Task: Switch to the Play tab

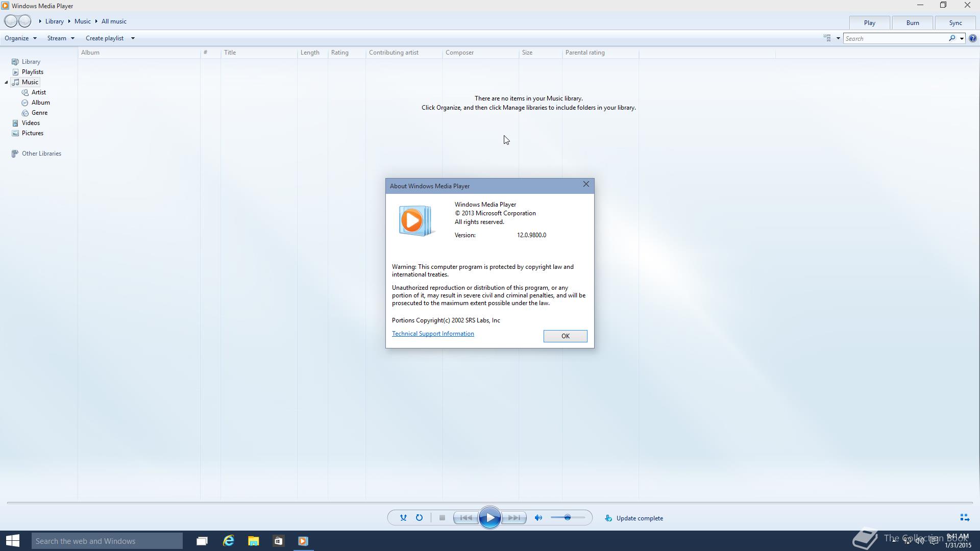Action: pyautogui.click(x=869, y=23)
